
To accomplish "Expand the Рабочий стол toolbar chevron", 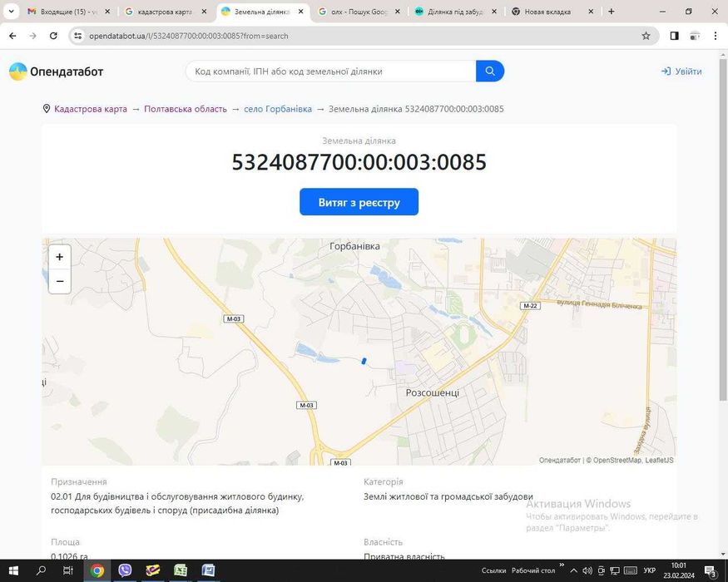I will coord(562,565).
